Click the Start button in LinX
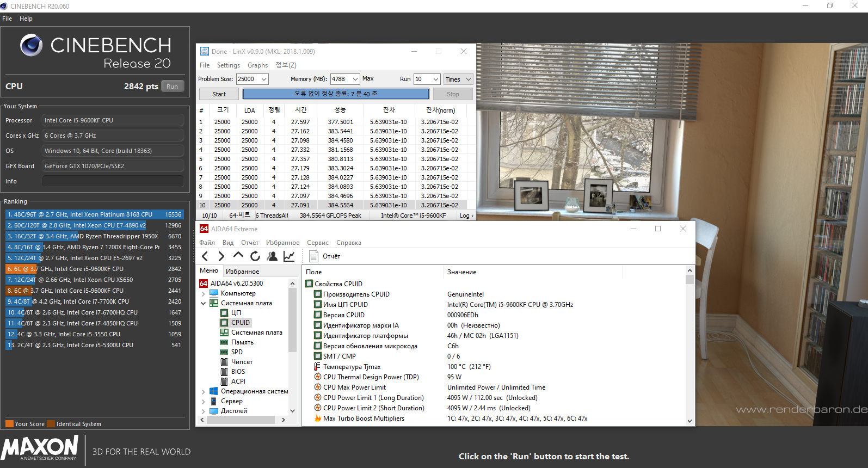This screenshot has height=468, width=868. (219, 94)
